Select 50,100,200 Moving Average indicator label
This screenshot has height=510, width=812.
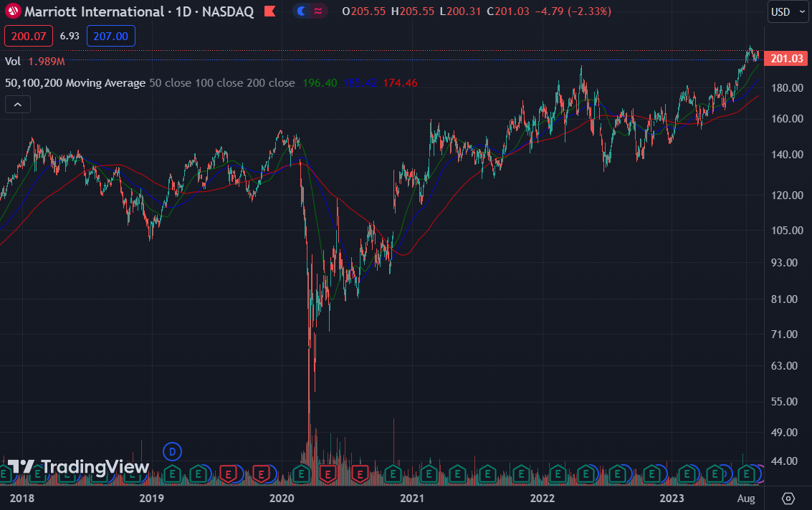(x=75, y=83)
